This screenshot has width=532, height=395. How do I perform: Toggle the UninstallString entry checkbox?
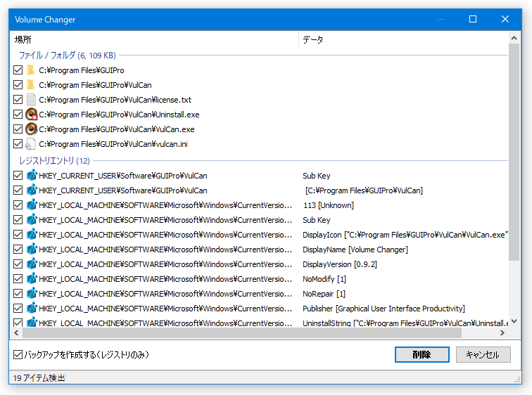(x=18, y=323)
